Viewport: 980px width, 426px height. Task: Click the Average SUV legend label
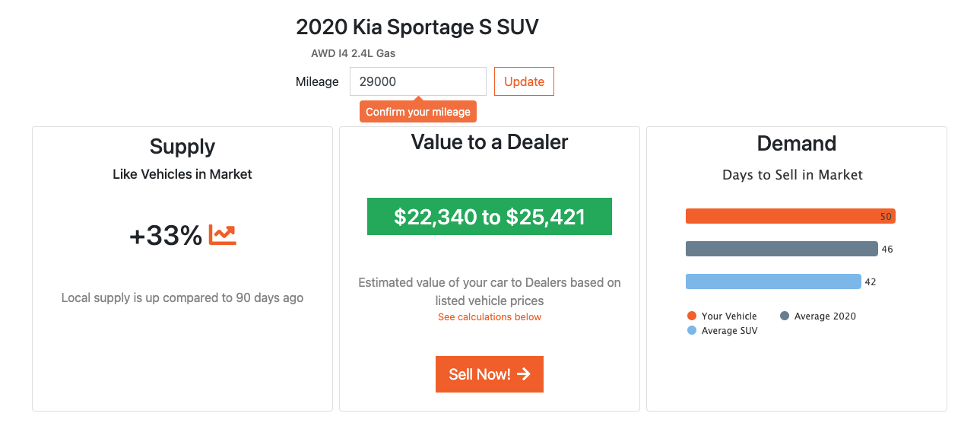pyautogui.click(x=729, y=331)
